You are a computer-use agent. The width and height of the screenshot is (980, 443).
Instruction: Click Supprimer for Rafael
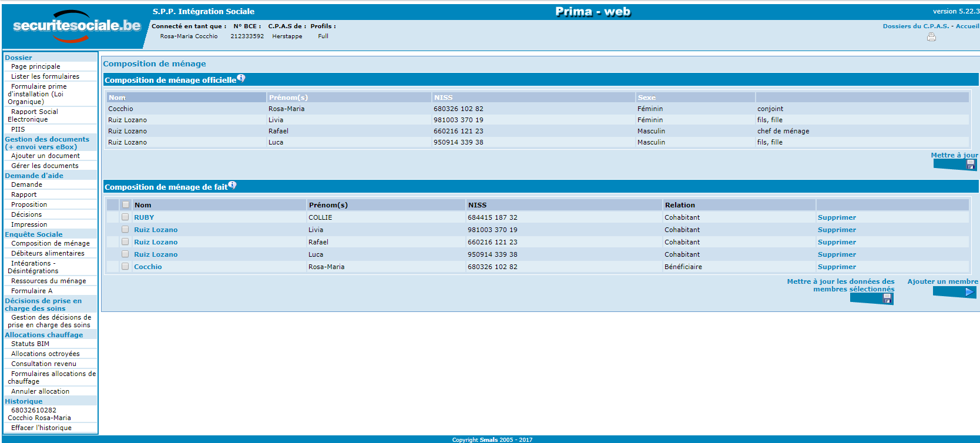click(x=837, y=242)
